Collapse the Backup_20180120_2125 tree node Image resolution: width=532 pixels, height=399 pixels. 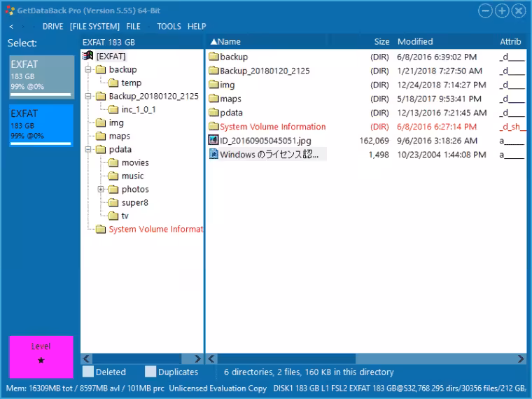click(x=88, y=97)
